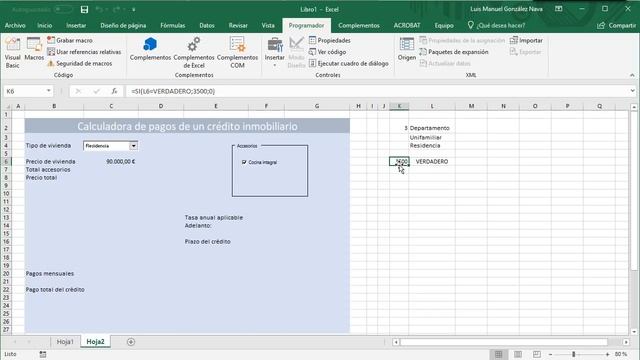Open the Tipo de vivienda combo box
Viewport: 640px width, 360px height.
coord(133,146)
